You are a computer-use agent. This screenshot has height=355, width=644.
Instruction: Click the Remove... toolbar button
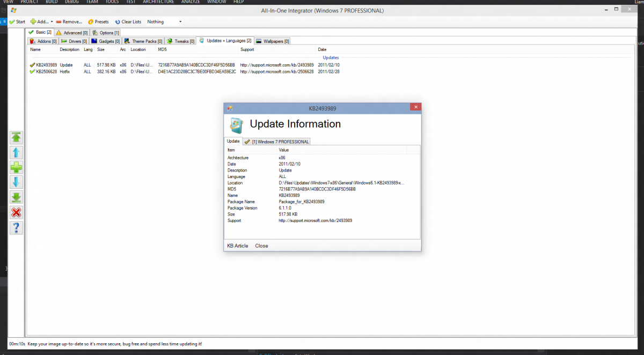tap(69, 22)
